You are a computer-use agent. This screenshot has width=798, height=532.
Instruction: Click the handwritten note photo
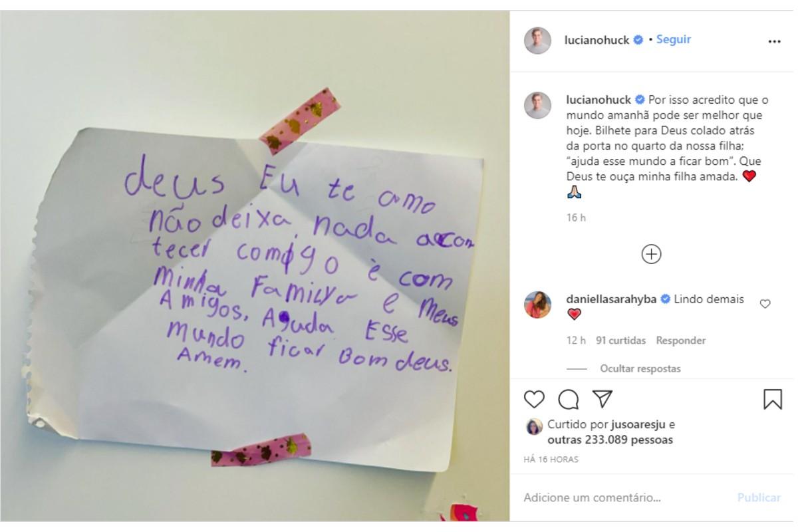255,266
